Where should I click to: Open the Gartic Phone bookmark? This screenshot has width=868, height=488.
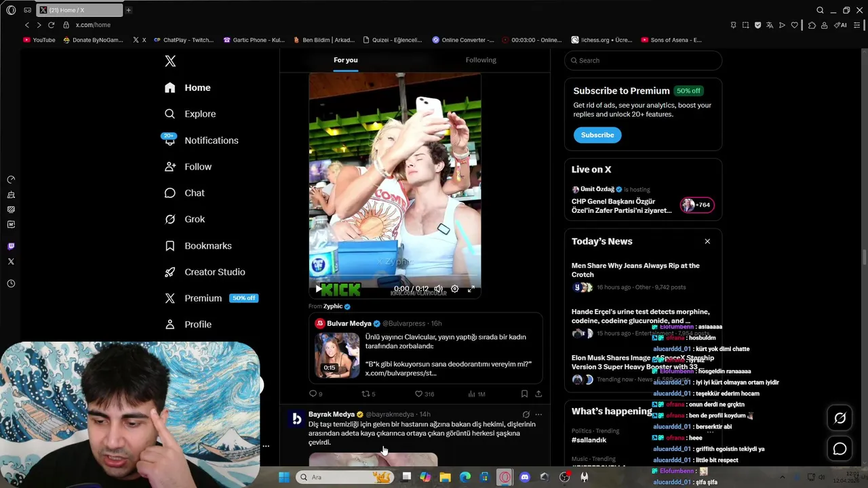(x=254, y=40)
